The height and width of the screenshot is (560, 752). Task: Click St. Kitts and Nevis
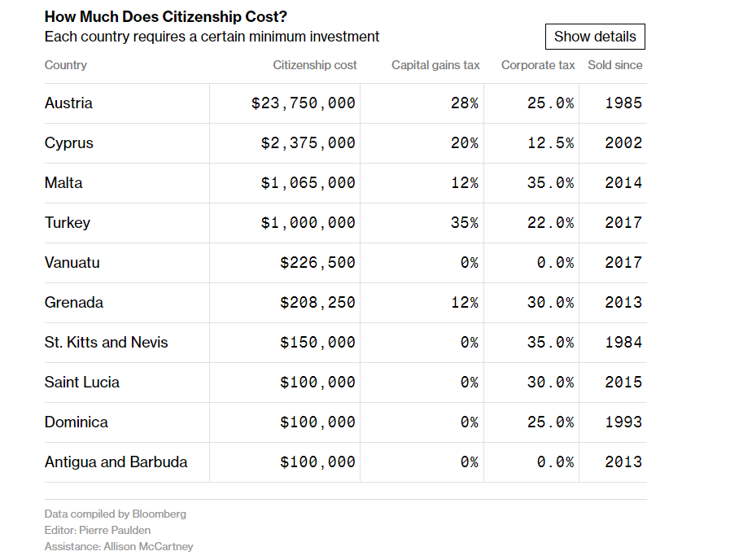pyautogui.click(x=107, y=343)
